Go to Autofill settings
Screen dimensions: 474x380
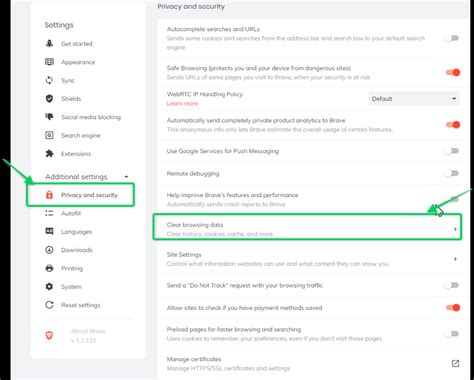click(x=71, y=213)
